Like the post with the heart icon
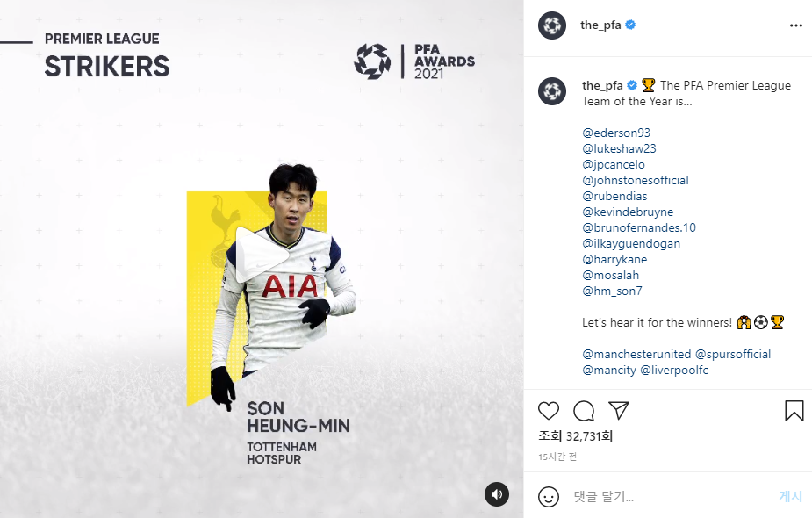Image resolution: width=812 pixels, height=518 pixels. [549, 411]
